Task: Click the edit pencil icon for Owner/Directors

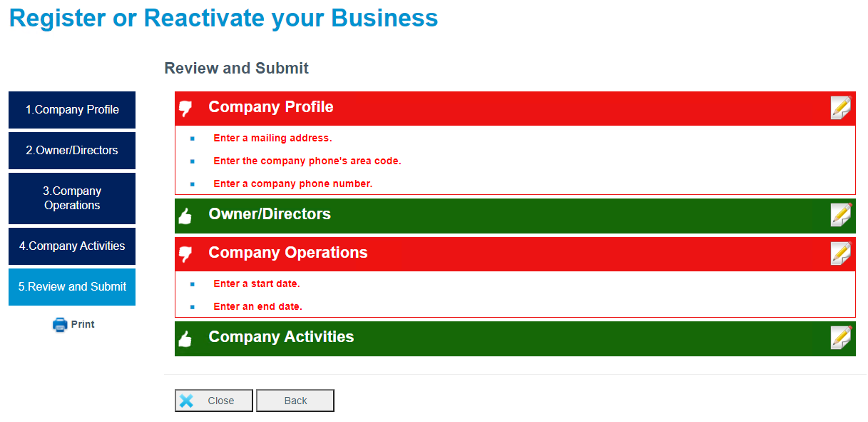Action: click(x=841, y=215)
